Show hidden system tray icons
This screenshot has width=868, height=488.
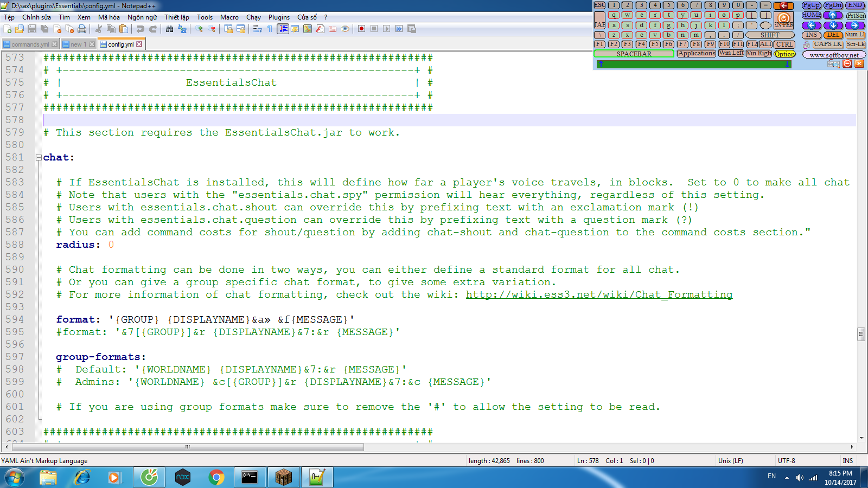[x=787, y=478]
